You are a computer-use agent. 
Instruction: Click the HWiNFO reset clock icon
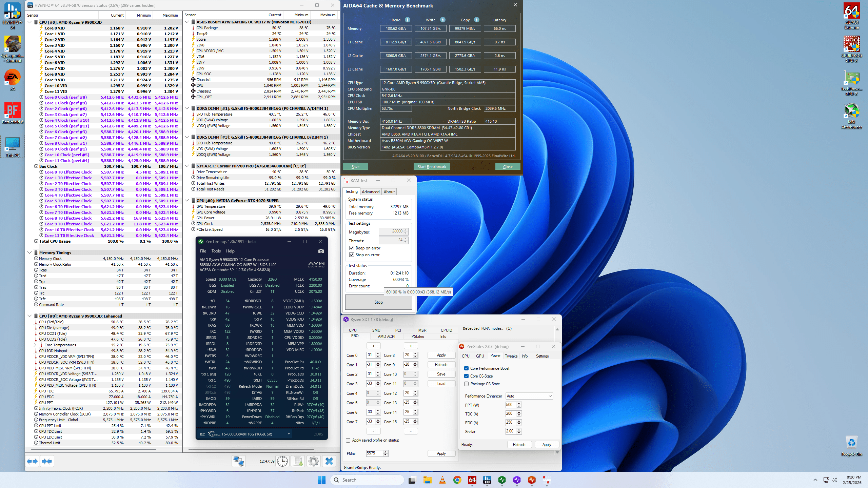pos(282,461)
